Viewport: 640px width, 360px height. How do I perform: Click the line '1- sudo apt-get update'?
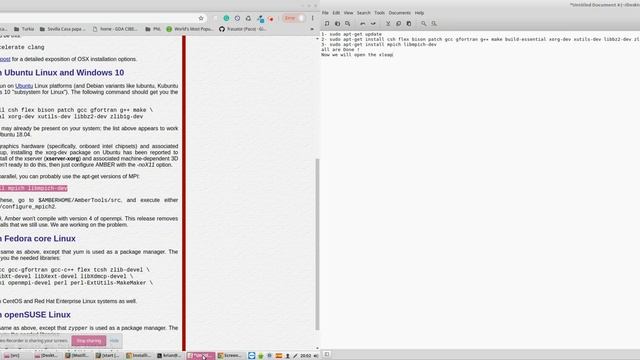351,34
